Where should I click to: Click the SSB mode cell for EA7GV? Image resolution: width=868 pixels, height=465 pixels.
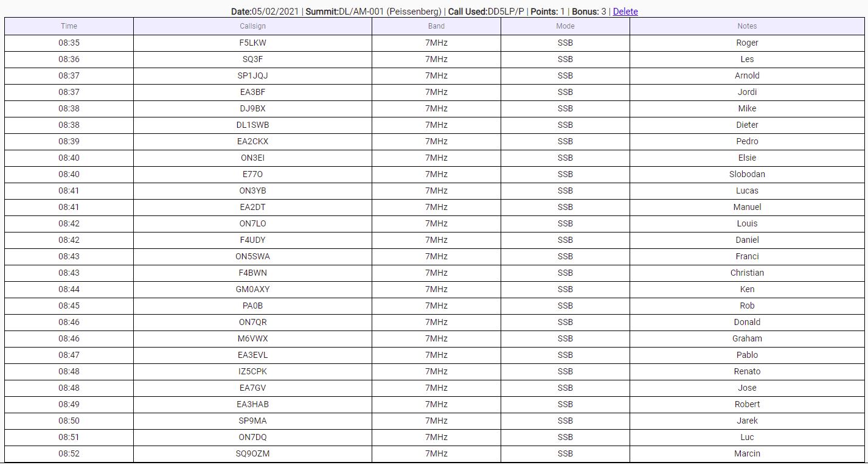pos(565,388)
